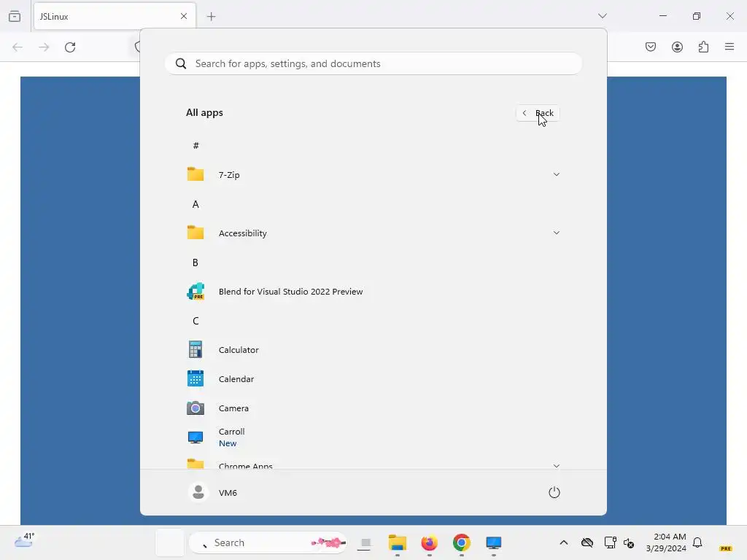Screen dimensions: 747x560
Task: Open the weather widget showing 41°
Action: pyautogui.click(x=24, y=540)
